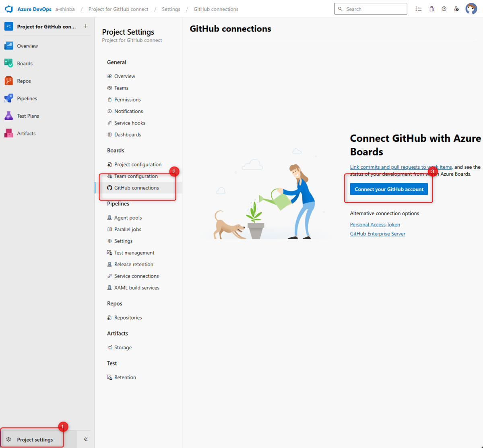Click the GitHub icon beside GitHub connections

click(109, 188)
